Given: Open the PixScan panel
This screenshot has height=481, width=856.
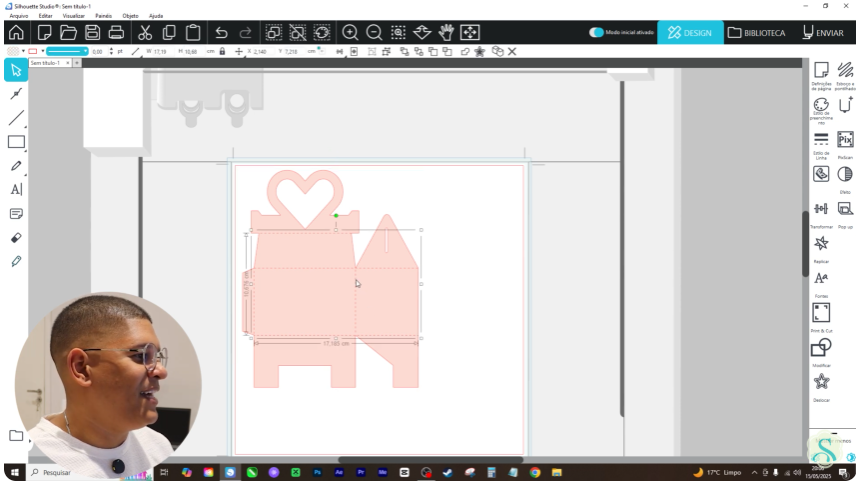Looking at the screenshot, I should (845, 145).
